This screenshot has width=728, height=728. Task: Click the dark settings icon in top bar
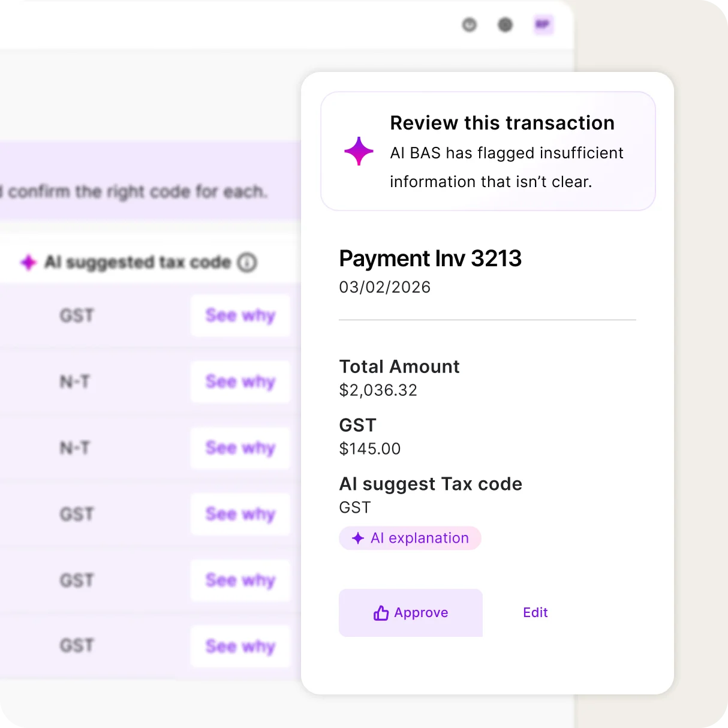click(506, 25)
